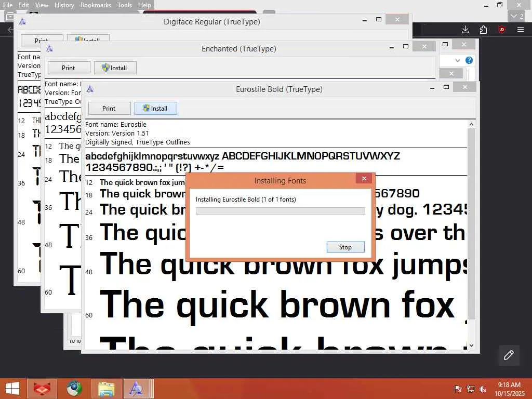Open File Explorer from the taskbar
Screen dimensions: 532x399
tap(106, 389)
